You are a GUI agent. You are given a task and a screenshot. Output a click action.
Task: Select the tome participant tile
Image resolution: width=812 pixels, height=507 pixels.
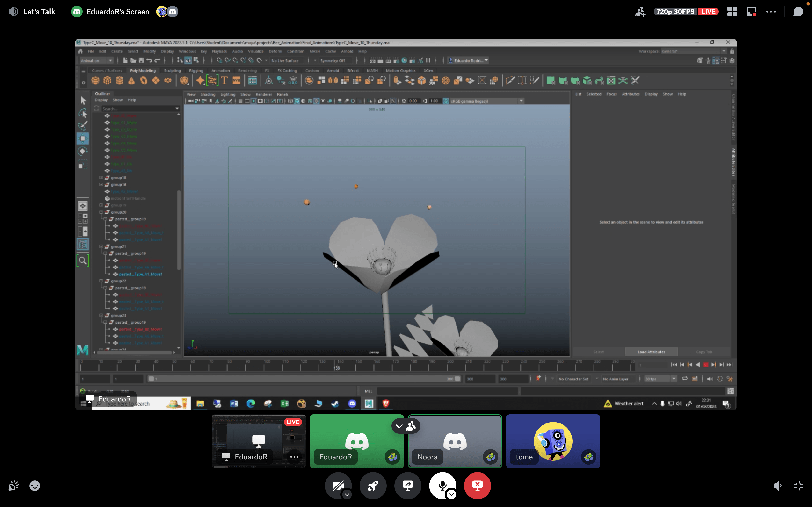click(x=553, y=441)
